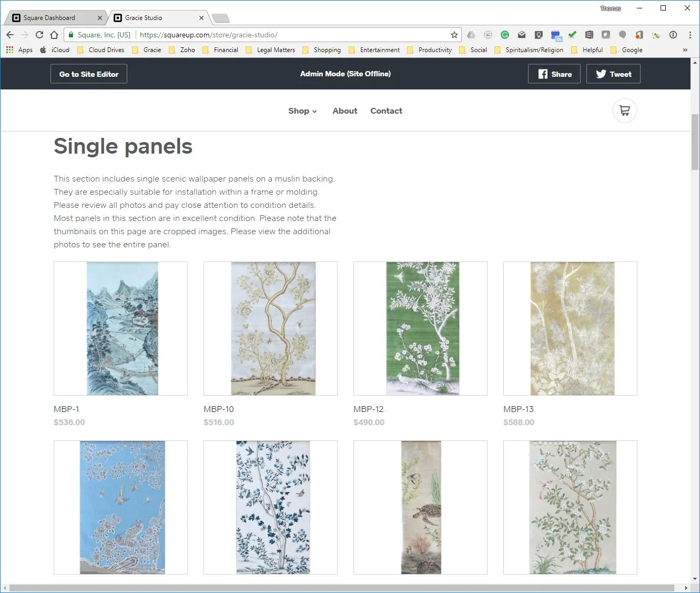
Task: Open the Cloud Drives bookmark folder
Action: tap(101, 50)
